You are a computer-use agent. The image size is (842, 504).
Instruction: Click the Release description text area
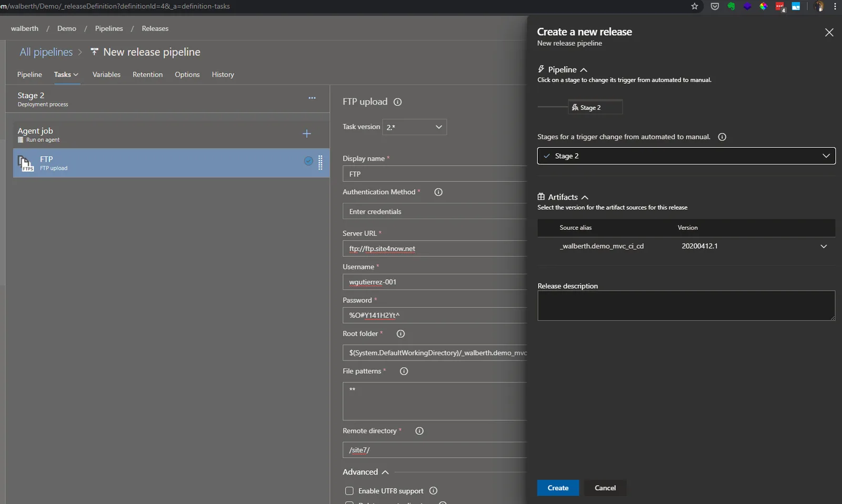click(686, 306)
